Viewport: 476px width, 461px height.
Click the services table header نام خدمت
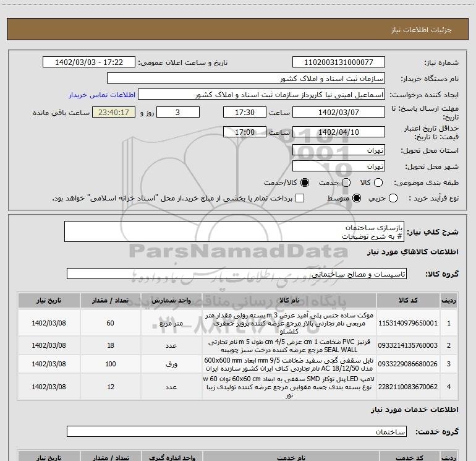tap(291, 457)
